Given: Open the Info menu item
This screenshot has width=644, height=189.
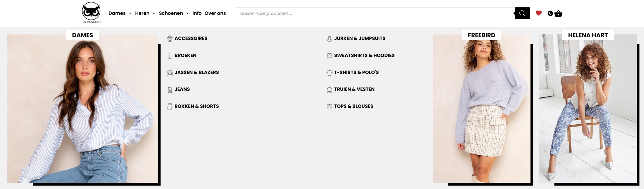Looking at the screenshot, I should tap(197, 13).
